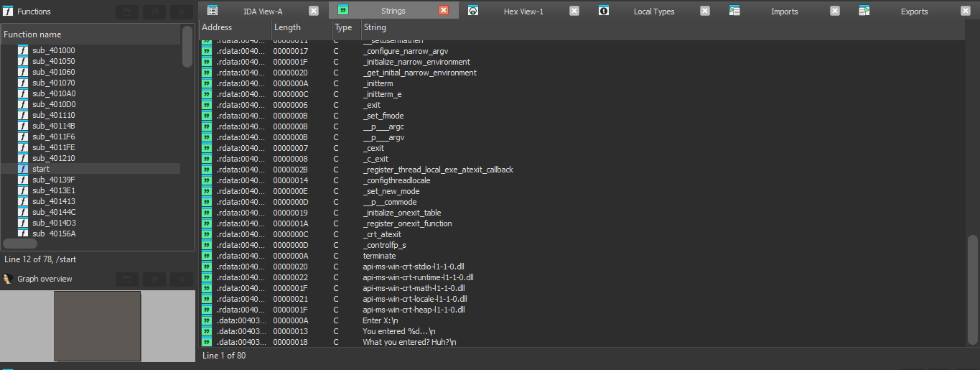
Task: Open the Exports tab
Action: pyautogui.click(x=914, y=11)
